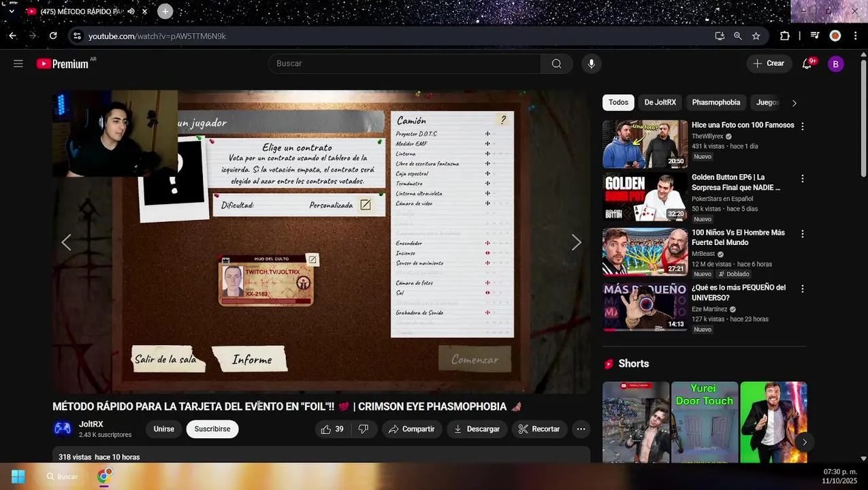Open 100 Niños Vs El Hombre thumbnail
Screen dimensions: 868x490
(x=645, y=252)
